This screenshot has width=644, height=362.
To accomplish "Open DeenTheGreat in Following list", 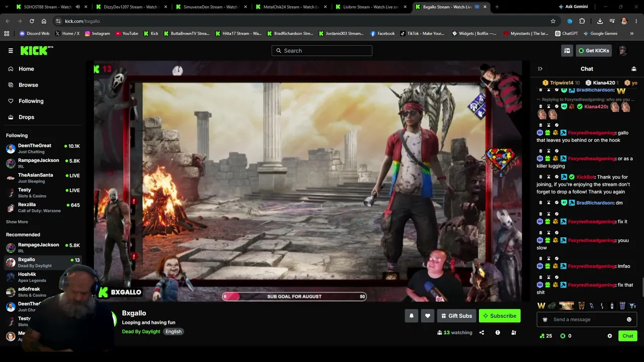I will 43,148.
